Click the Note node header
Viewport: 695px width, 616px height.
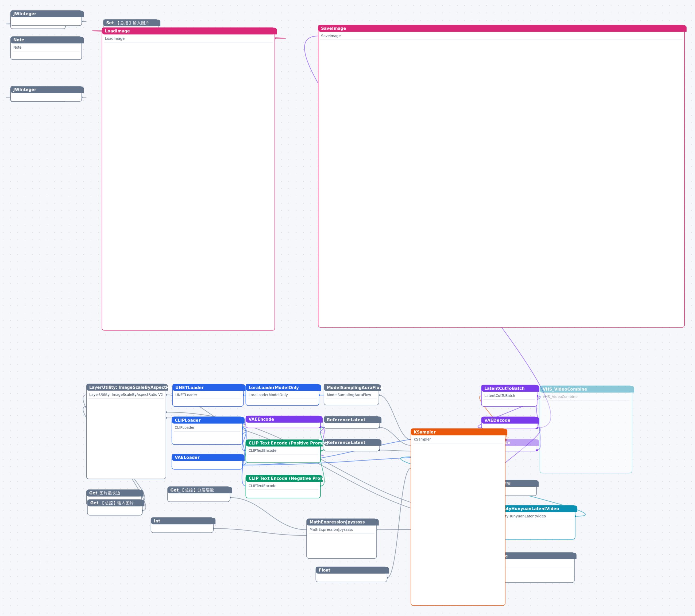click(x=47, y=40)
